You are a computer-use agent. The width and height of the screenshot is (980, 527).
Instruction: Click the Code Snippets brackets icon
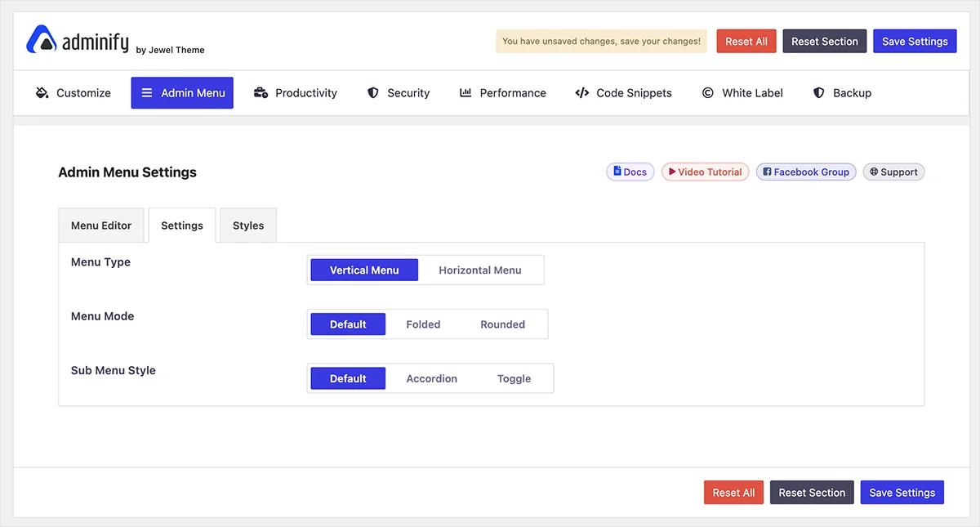[582, 93]
